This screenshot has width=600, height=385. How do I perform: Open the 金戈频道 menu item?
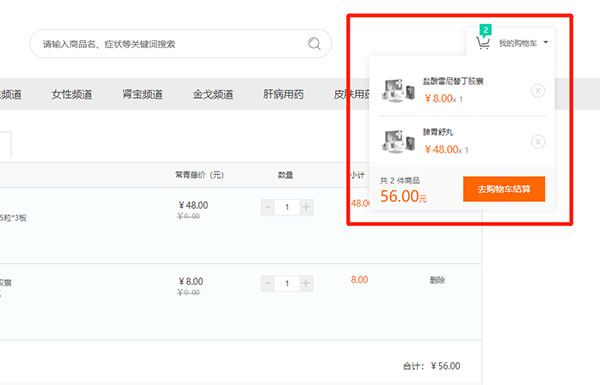point(213,94)
